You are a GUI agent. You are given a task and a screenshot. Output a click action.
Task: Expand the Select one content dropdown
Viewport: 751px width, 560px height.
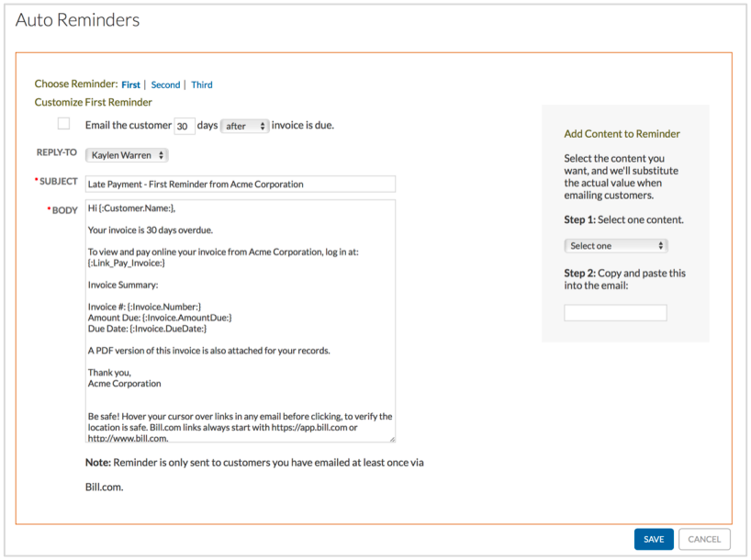pos(615,246)
